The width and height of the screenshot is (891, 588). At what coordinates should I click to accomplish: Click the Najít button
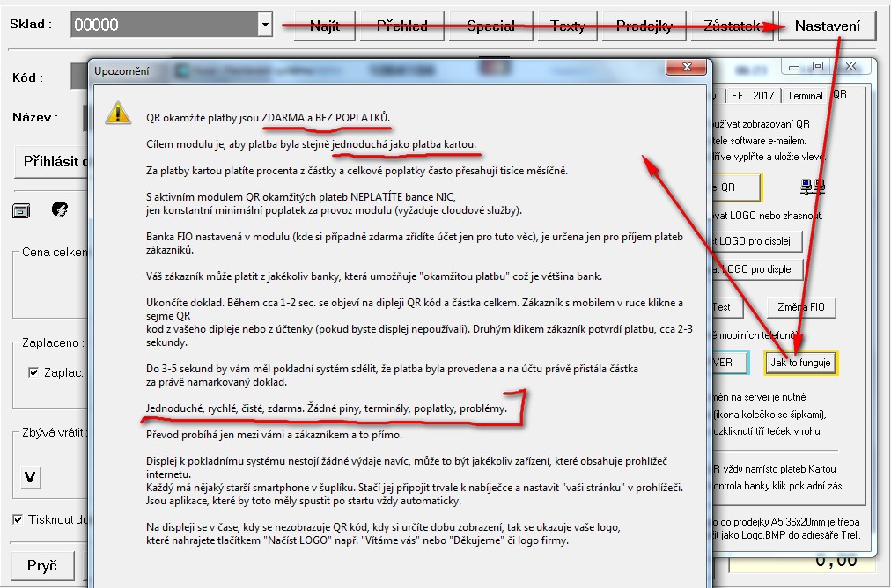click(x=325, y=26)
